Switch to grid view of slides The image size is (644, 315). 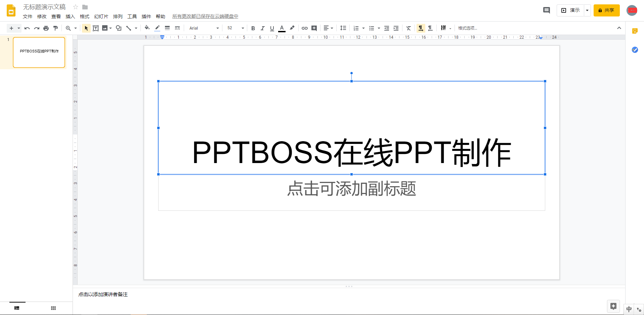click(x=53, y=308)
